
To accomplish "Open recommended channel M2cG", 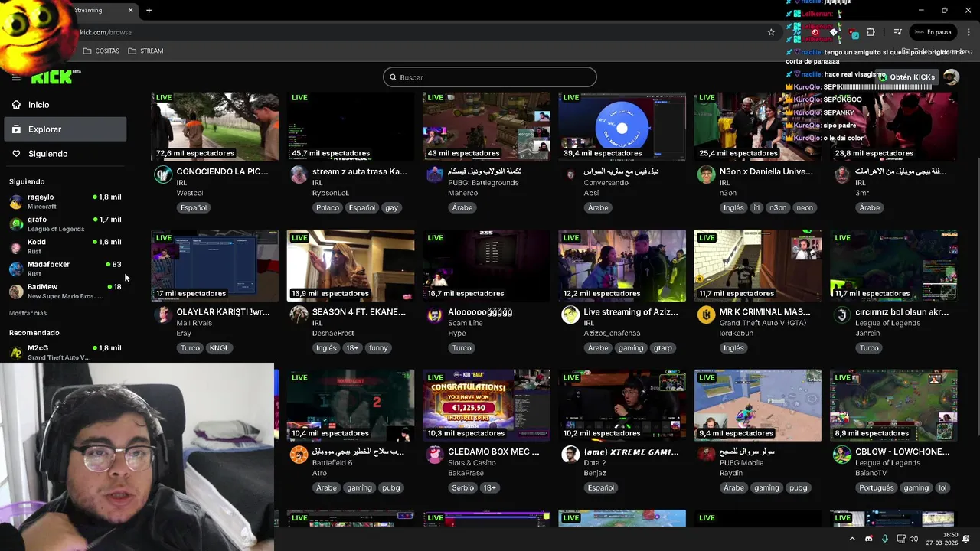I will [65, 352].
